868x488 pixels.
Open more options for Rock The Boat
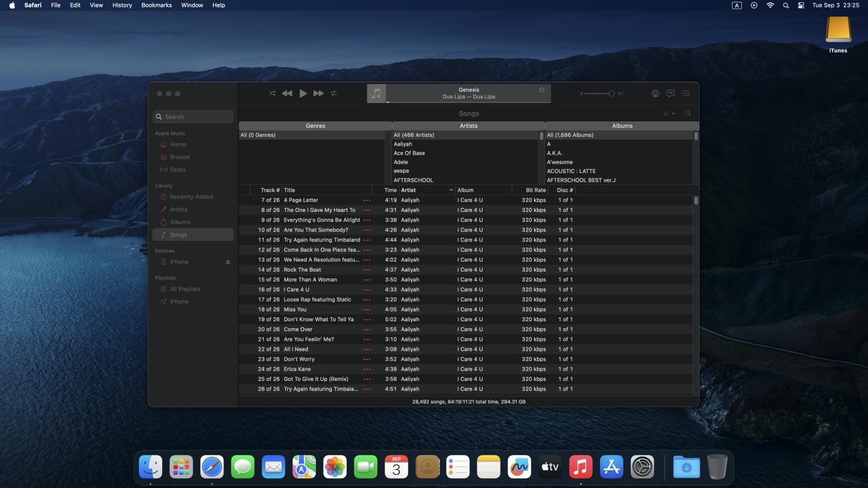(x=367, y=270)
